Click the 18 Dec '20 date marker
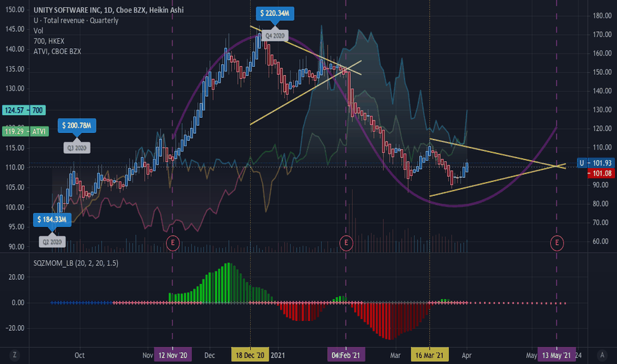Screen dimensions: 617x364 pyautogui.click(x=250, y=355)
